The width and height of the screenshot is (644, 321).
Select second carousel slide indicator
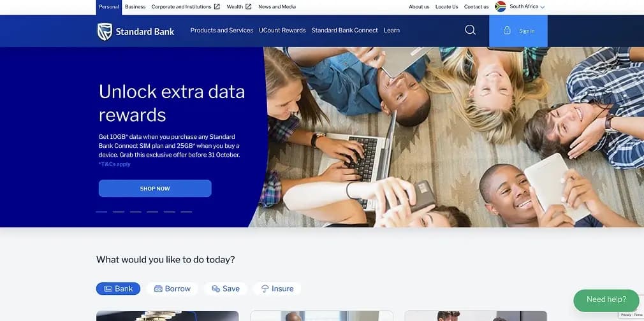point(119,212)
